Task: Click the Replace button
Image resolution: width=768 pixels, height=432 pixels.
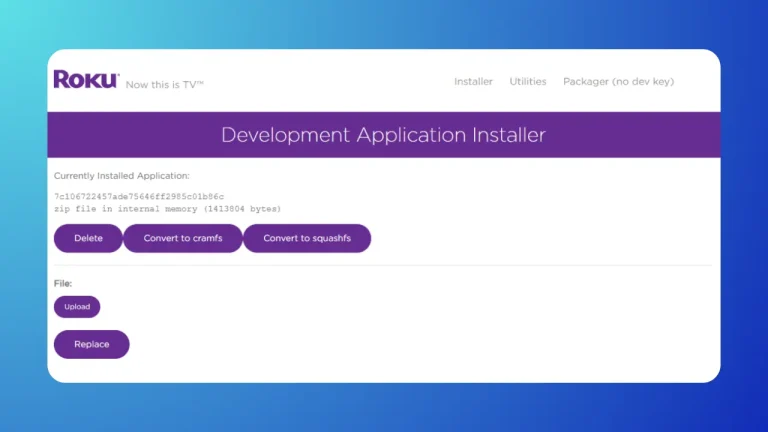Action: (92, 344)
